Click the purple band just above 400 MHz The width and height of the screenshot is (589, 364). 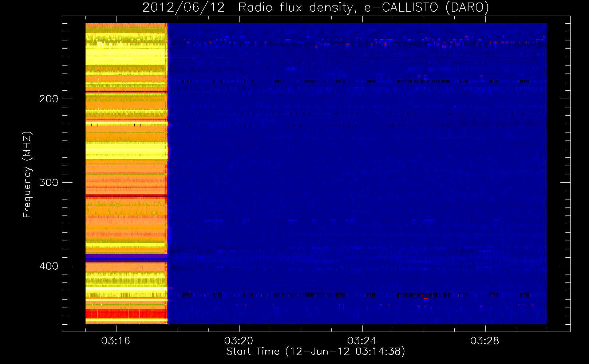coord(126,258)
